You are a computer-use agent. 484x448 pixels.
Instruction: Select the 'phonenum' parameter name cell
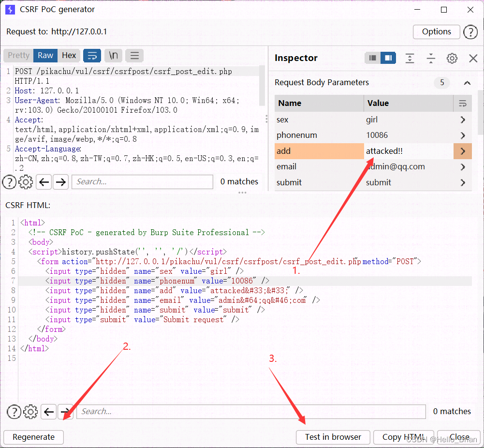pyautogui.click(x=319, y=135)
